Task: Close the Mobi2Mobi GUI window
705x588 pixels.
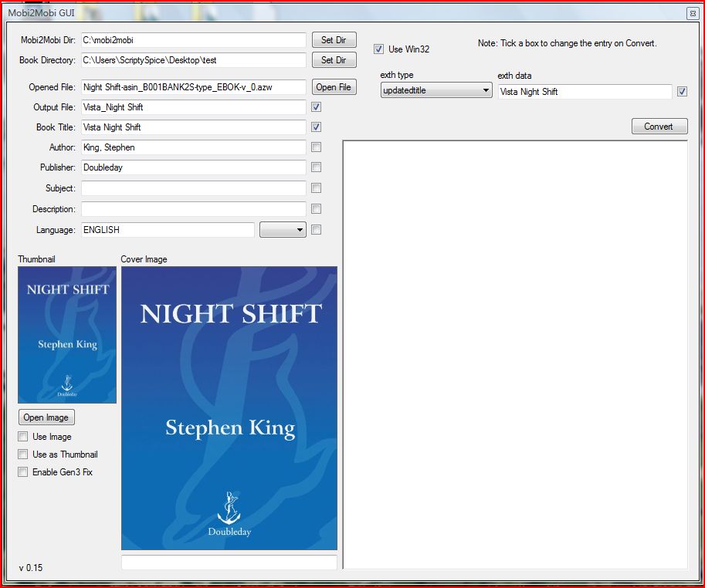Action: (693, 13)
